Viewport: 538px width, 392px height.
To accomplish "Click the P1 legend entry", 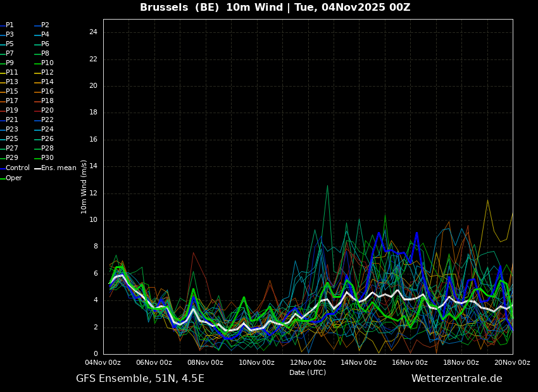I will [x=9, y=25].
